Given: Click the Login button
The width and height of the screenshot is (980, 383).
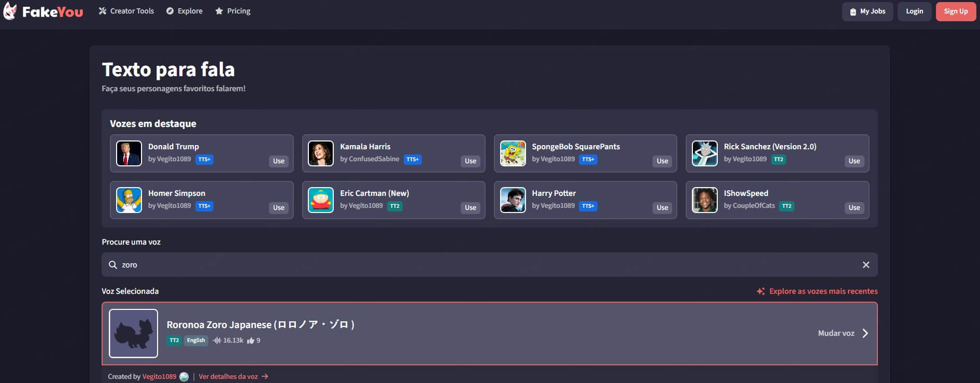Looking at the screenshot, I should [914, 11].
